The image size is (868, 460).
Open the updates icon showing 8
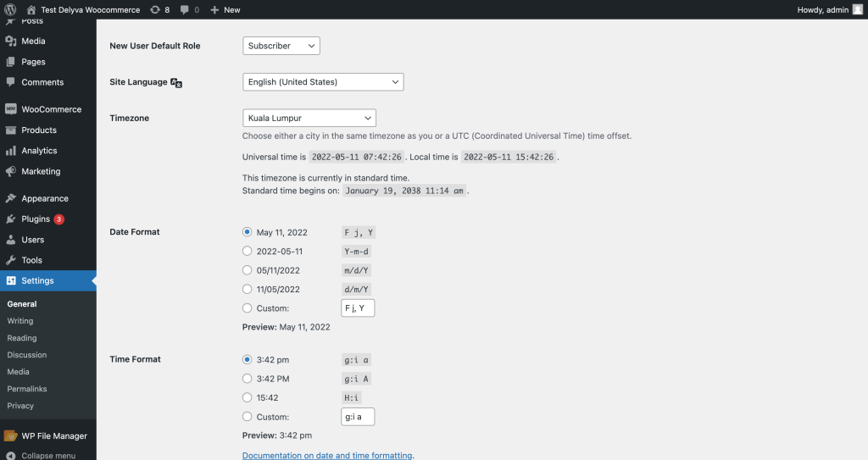tap(155, 10)
